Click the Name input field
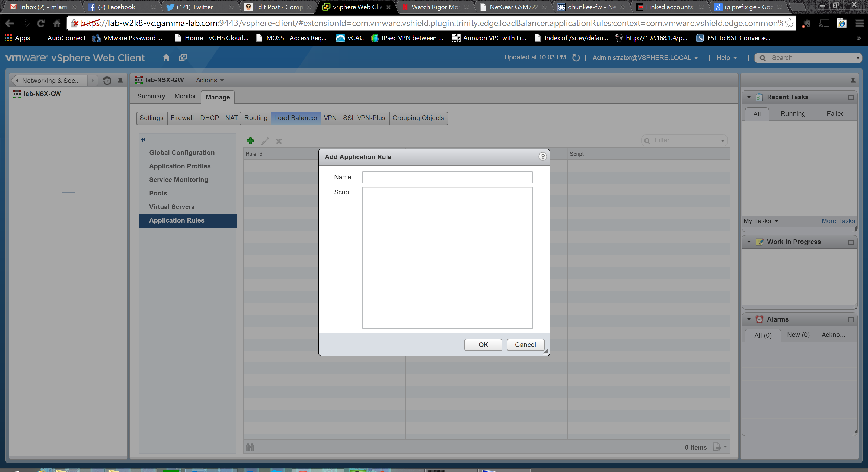 click(447, 177)
